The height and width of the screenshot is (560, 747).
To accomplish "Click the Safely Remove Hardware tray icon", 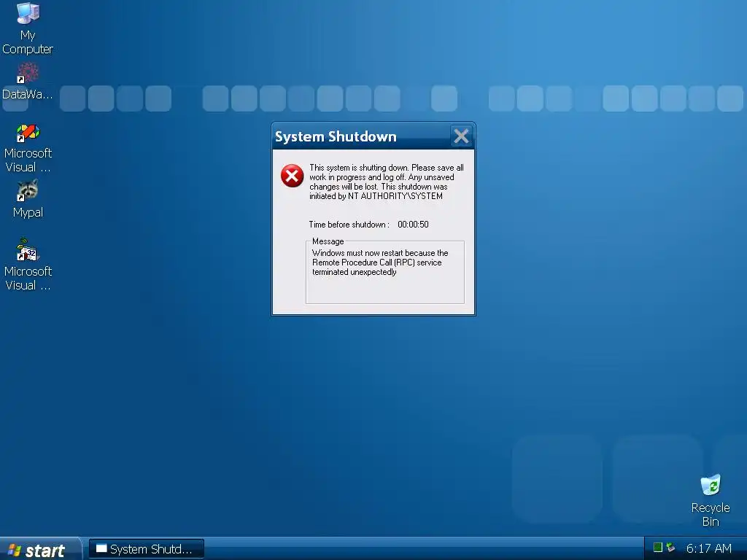I will [671, 548].
